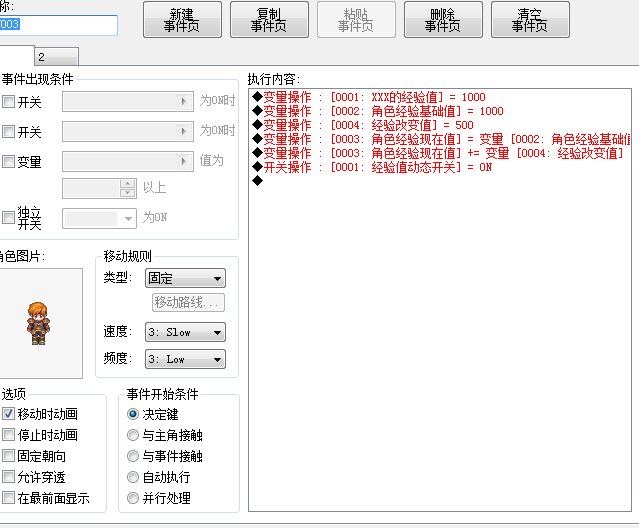
Task: Select the 决定键 trigger radio button
Action: [133, 414]
